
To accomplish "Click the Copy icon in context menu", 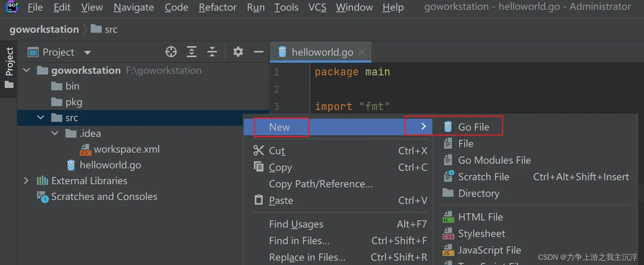I will (259, 167).
